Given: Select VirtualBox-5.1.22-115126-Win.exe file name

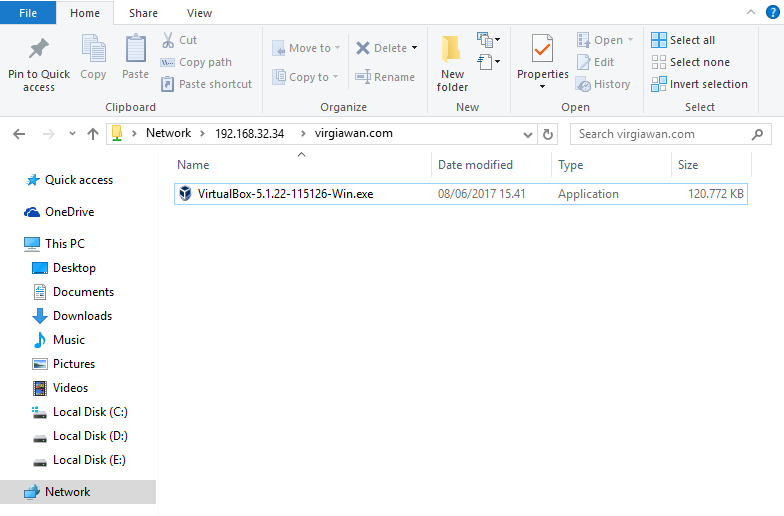Looking at the screenshot, I should (285, 194).
